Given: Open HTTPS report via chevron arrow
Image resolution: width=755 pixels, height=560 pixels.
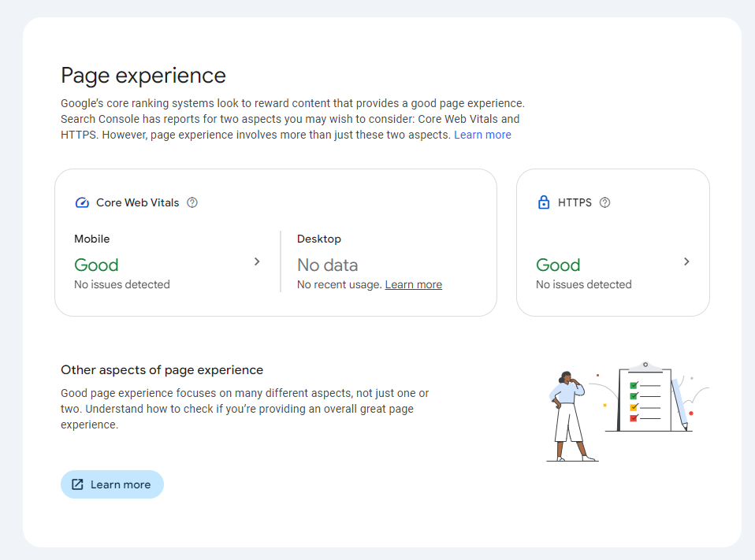Looking at the screenshot, I should [x=686, y=261].
